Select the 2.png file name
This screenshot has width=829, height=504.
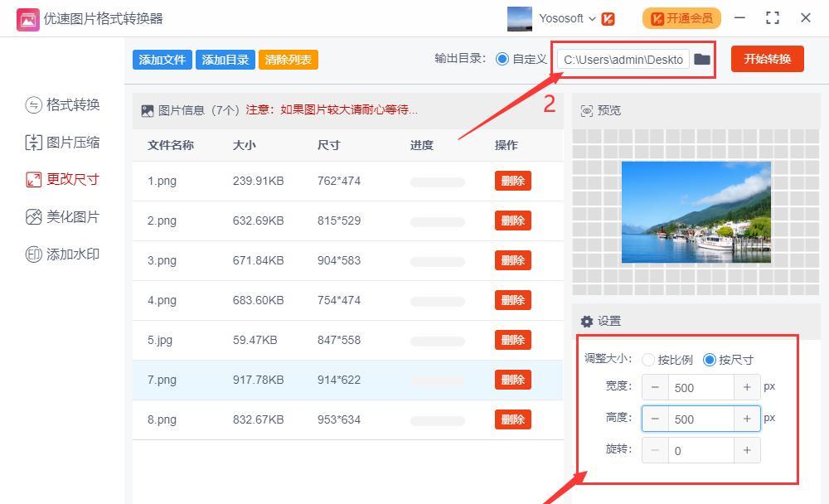(x=162, y=220)
